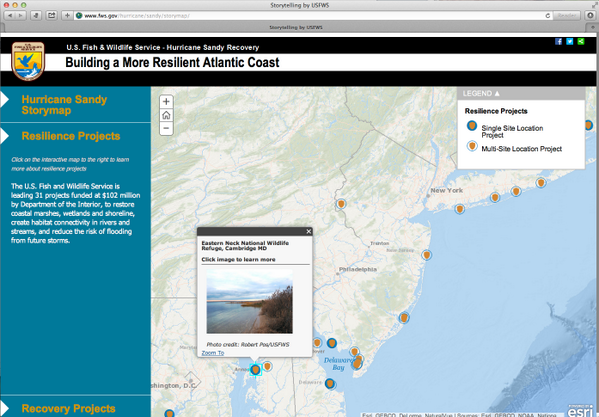Click second Long Island marker from west

click(495, 197)
